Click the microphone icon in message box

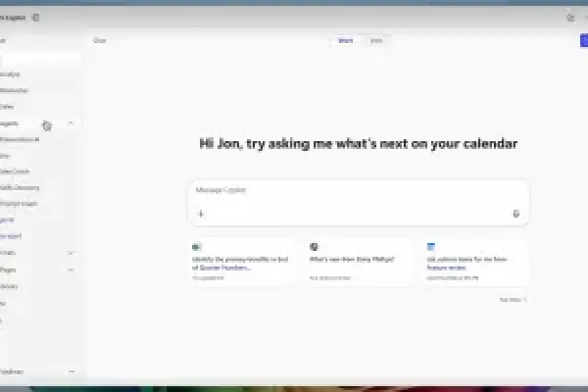516,214
